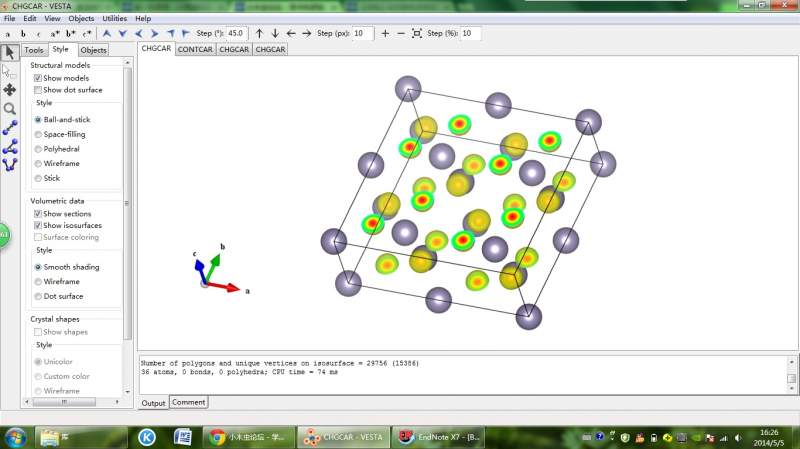The image size is (800, 449).
Task: Rotate structure downward with blue arrow
Action: 122,34
